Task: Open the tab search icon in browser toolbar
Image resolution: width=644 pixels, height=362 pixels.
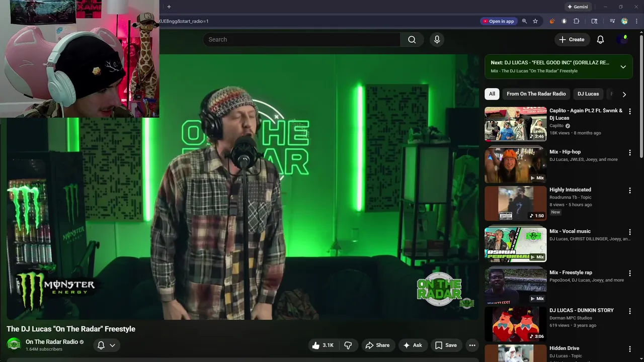Action: click(594, 21)
